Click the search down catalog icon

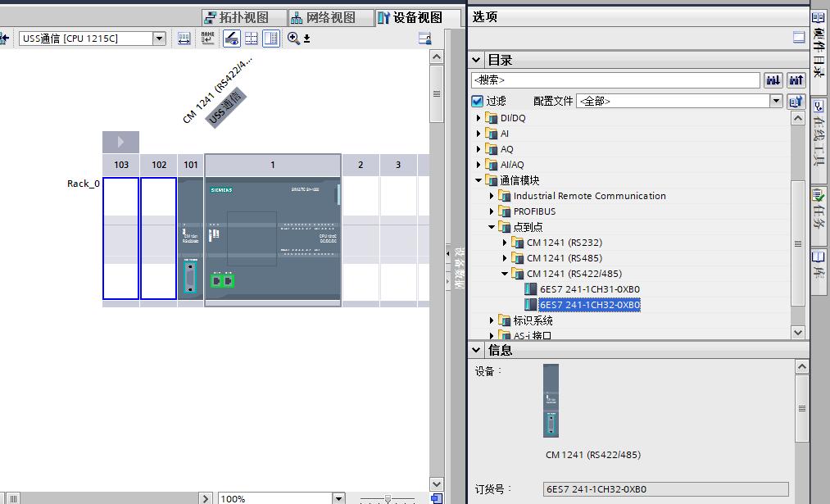pos(773,80)
